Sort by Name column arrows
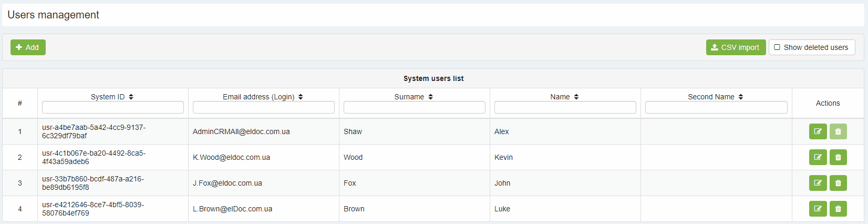 pos(576,97)
